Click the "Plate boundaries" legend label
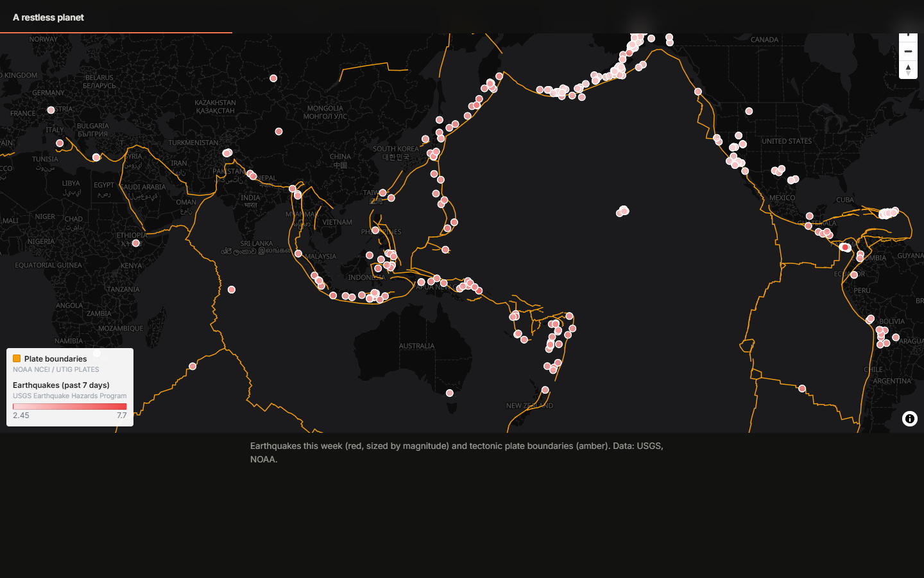 pyautogui.click(x=55, y=359)
